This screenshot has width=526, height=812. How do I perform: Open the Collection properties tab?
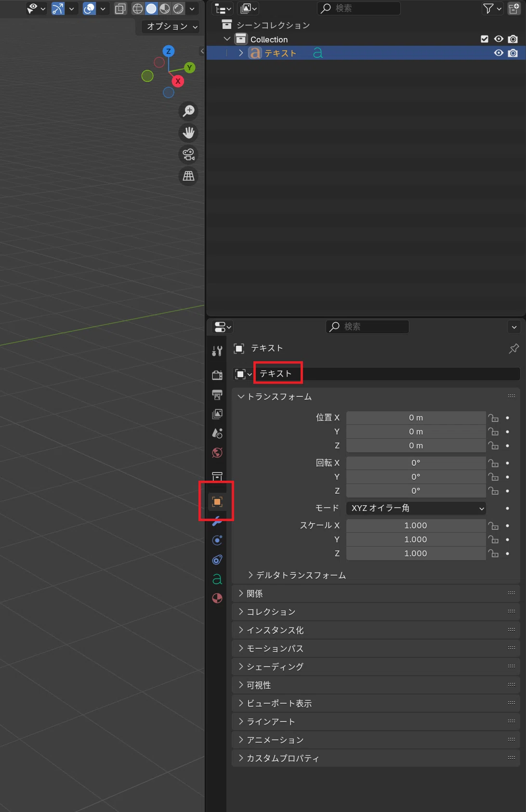pos(217,476)
